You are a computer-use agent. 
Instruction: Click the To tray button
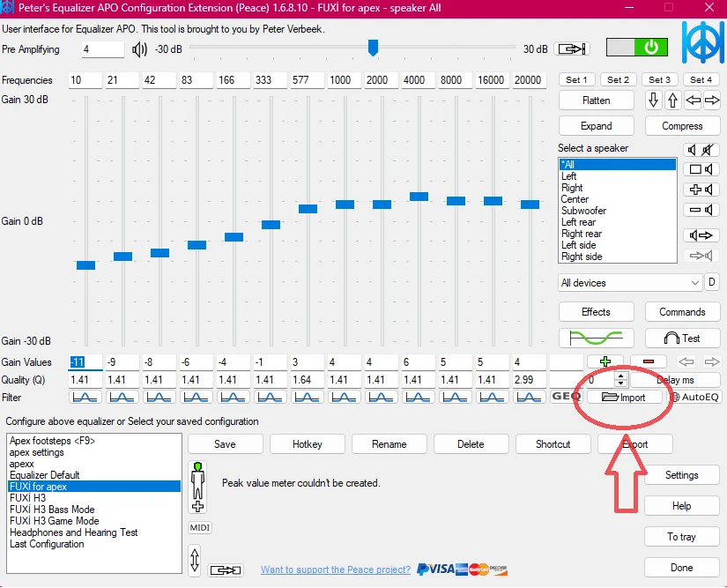pyautogui.click(x=681, y=537)
